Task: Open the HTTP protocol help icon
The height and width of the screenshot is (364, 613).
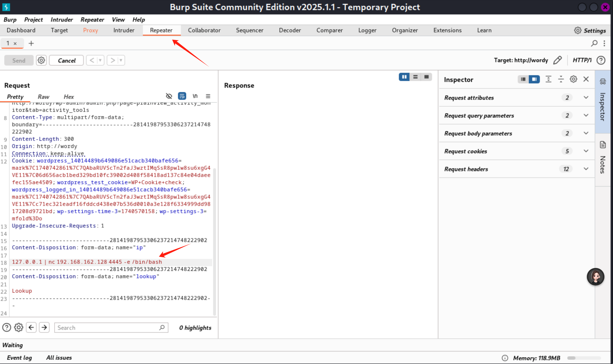Action: click(x=601, y=60)
